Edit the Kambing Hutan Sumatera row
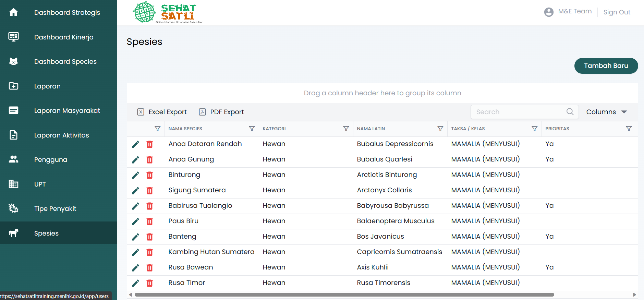The height and width of the screenshot is (300, 644). [136, 252]
